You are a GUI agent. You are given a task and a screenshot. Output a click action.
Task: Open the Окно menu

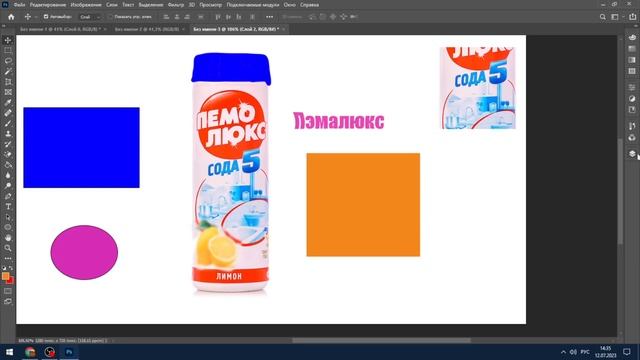pos(289,5)
